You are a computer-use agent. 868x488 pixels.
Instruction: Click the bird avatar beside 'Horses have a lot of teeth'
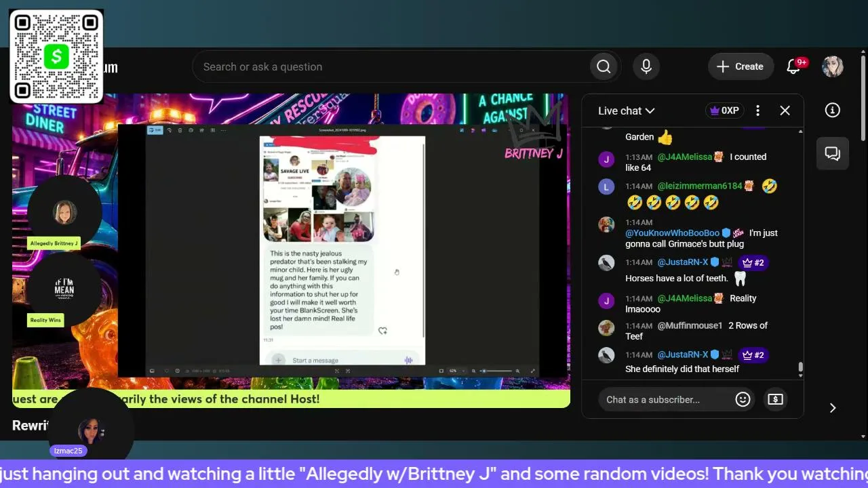coord(606,263)
